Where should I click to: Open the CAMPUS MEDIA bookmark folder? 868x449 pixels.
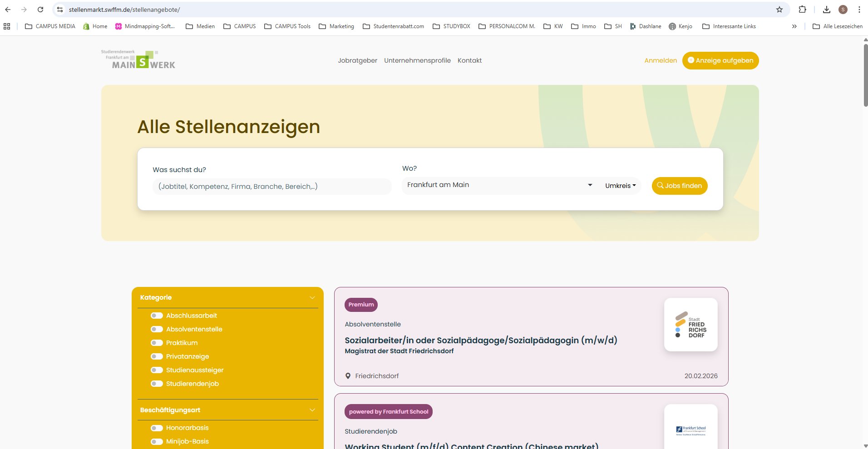coord(50,26)
